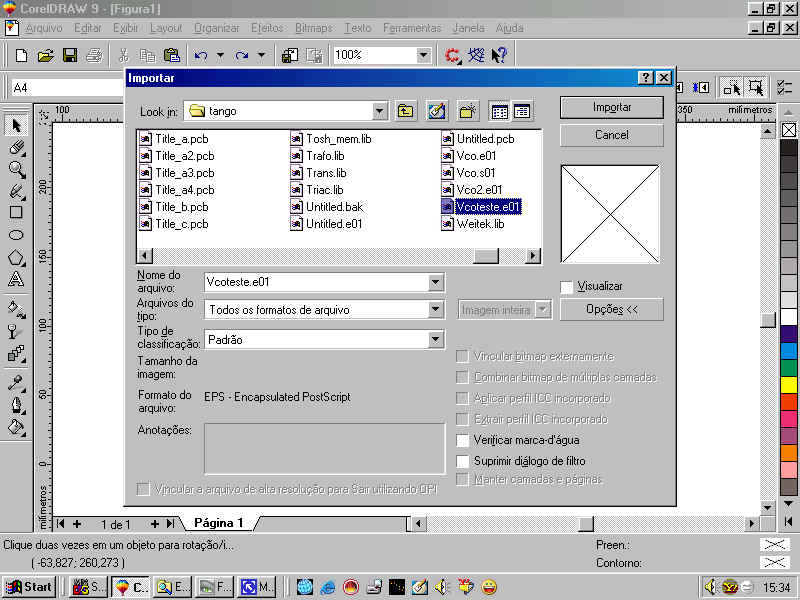Click the Cancel button
The width and height of the screenshot is (800, 600).
click(611, 134)
